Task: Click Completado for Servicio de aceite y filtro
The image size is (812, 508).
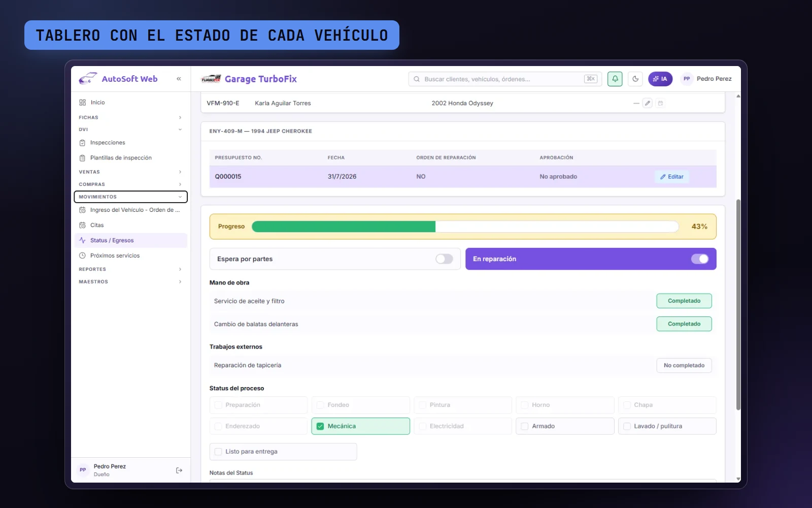Action: (684, 301)
